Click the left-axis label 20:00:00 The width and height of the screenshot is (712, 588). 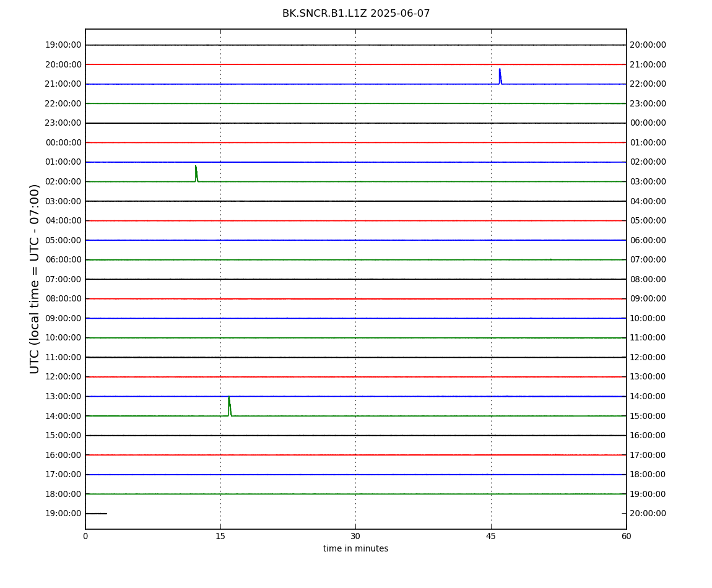[64, 64]
